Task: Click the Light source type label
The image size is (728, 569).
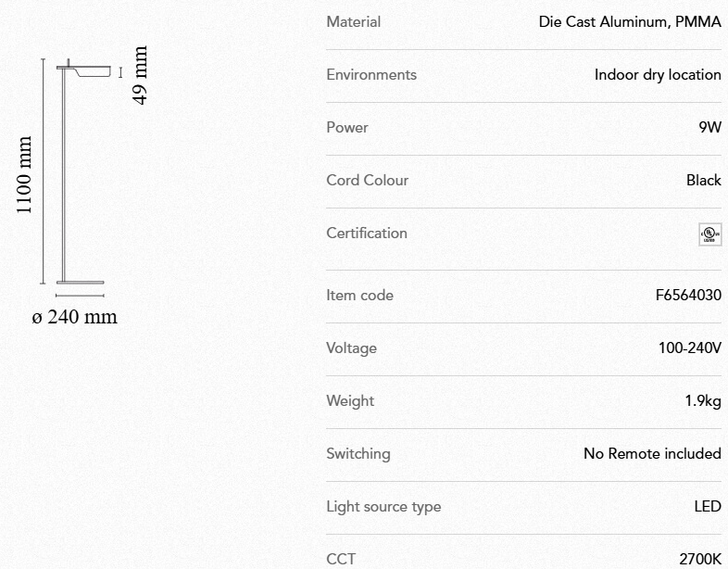Action: pyautogui.click(x=383, y=507)
